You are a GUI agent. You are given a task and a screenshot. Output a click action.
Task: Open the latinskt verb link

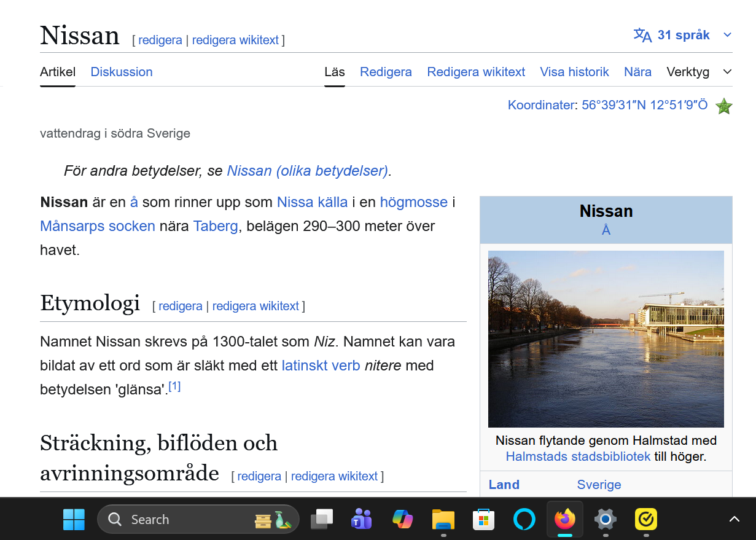click(x=321, y=366)
